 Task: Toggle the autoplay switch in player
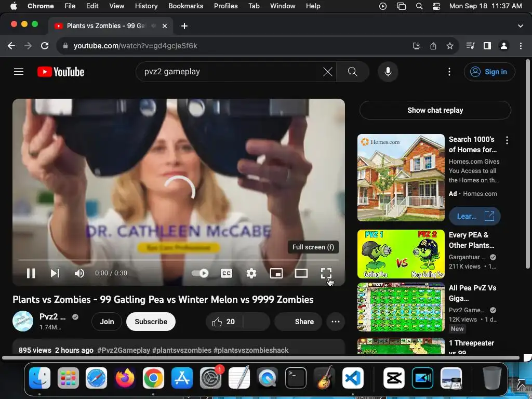(x=200, y=273)
